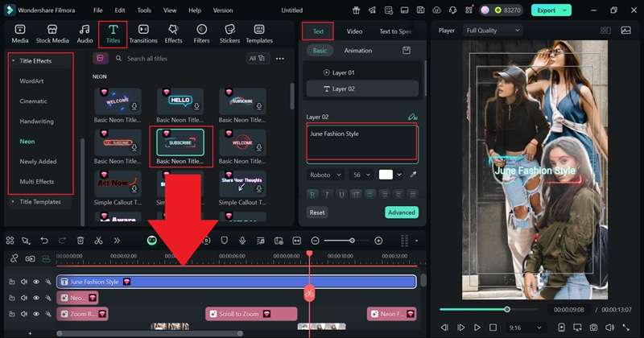
Task: Mute the Neo clip track
Action: click(x=24, y=298)
